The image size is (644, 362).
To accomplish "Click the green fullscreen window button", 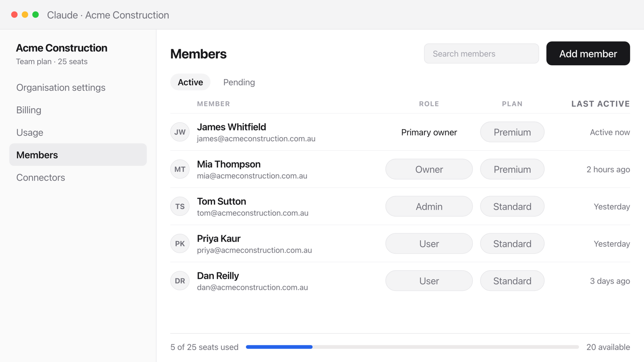I will (35, 15).
